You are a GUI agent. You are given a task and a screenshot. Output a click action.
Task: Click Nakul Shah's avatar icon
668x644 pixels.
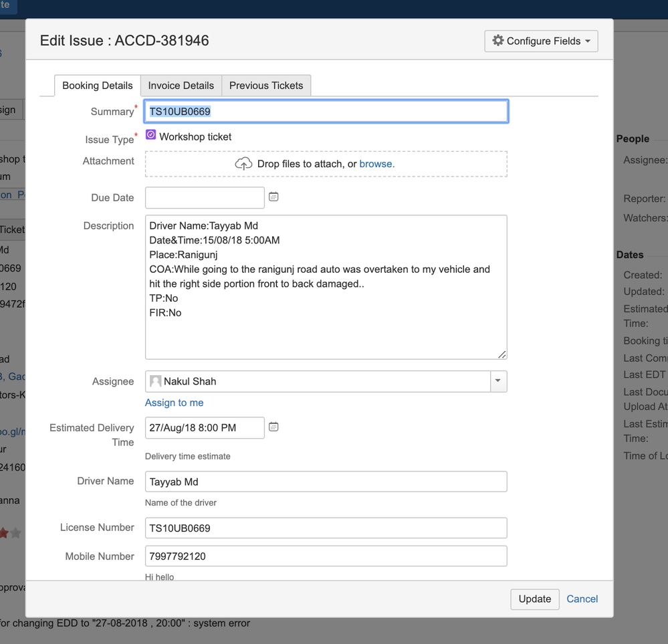156,381
